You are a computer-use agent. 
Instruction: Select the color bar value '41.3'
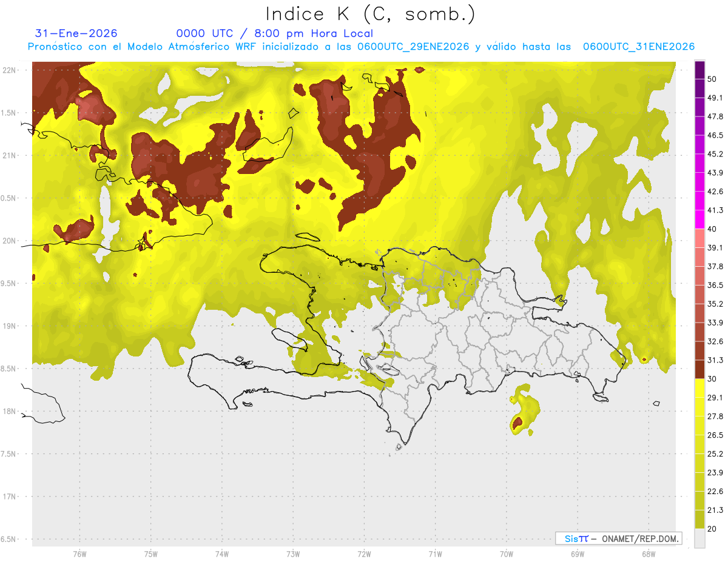click(715, 210)
